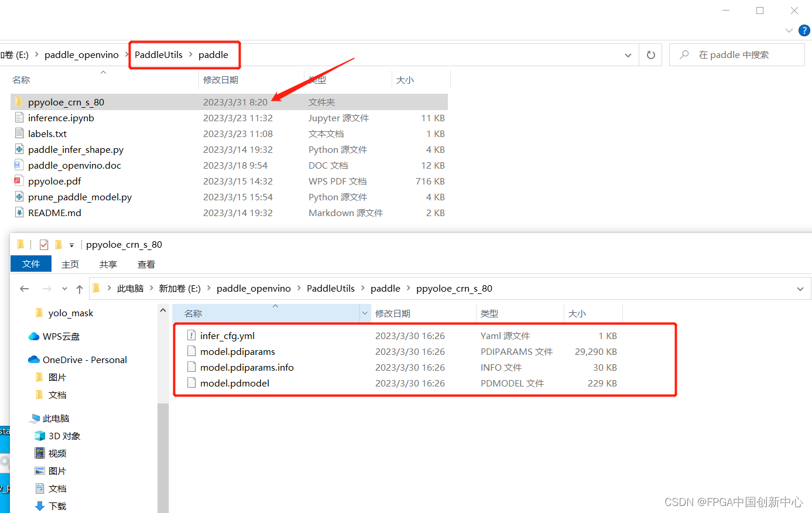Click yolo_mask folder icon in sidebar
Viewport: 812px width, 513px height.
[x=40, y=313]
